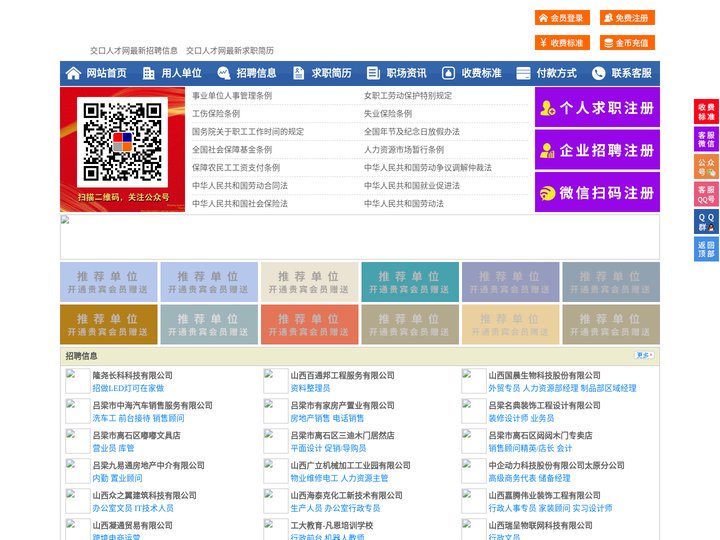Select the 职场资讯 nav item

(406, 73)
